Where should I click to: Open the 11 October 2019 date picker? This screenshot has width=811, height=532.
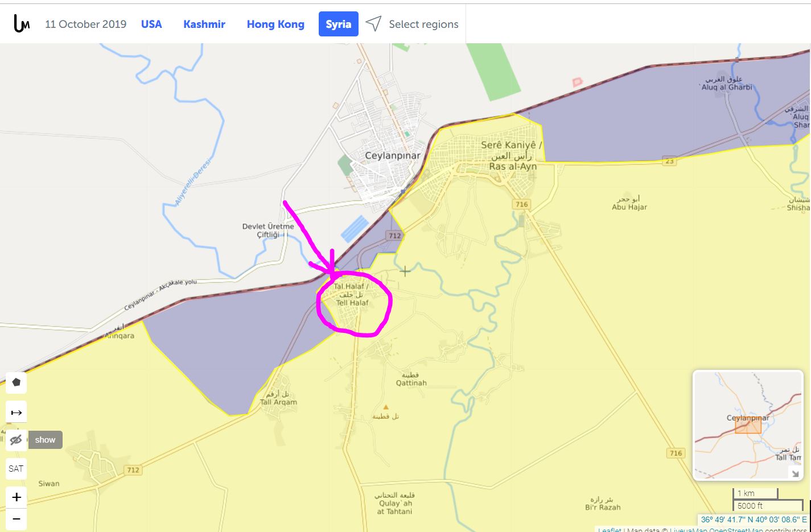point(85,24)
